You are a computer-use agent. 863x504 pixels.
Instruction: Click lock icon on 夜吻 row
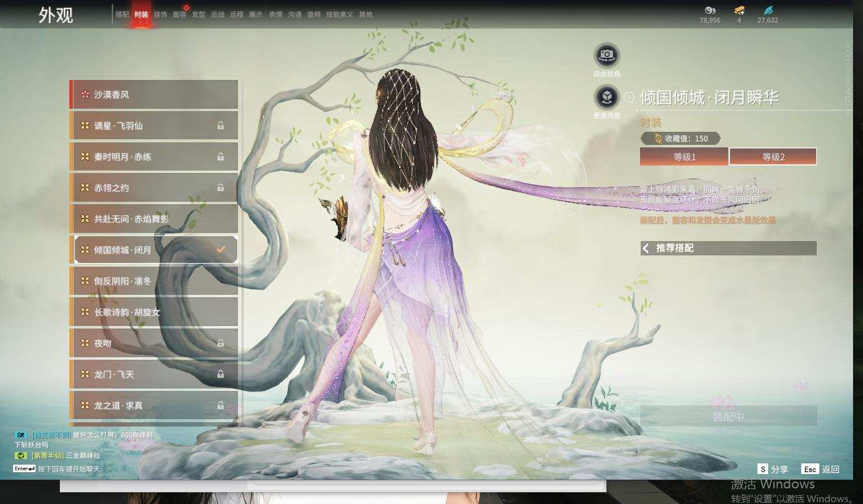[x=220, y=343]
